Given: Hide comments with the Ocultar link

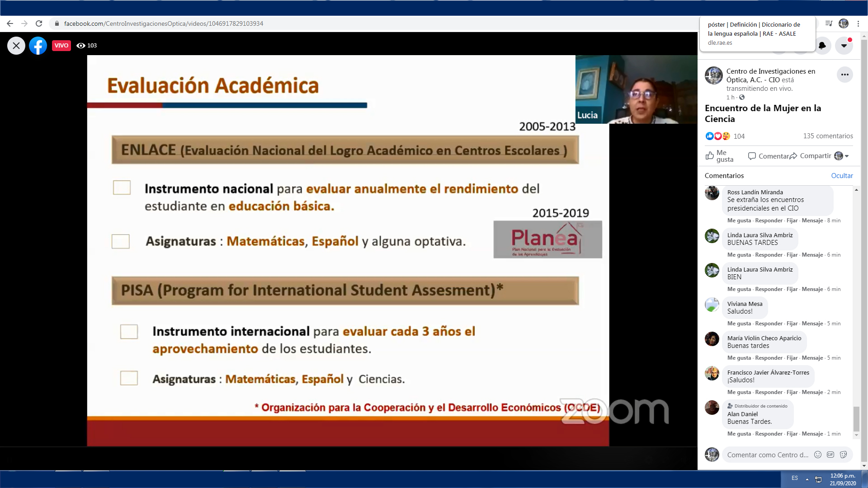Looking at the screenshot, I should point(842,176).
